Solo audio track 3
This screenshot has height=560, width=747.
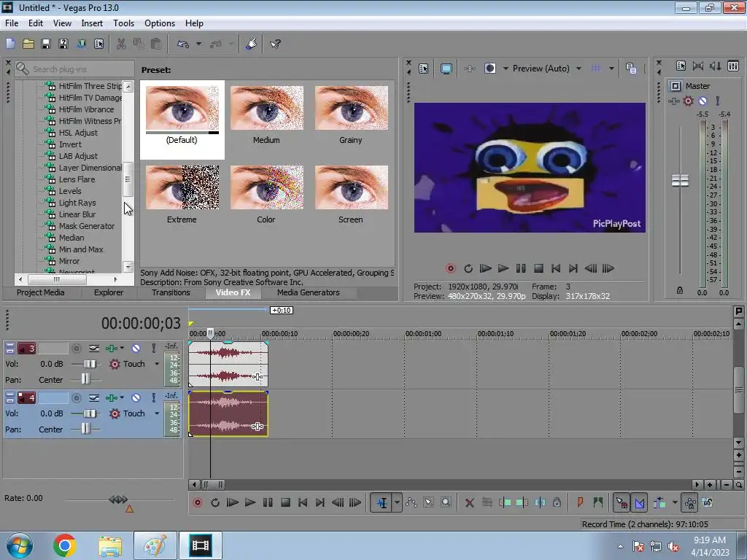(x=154, y=349)
